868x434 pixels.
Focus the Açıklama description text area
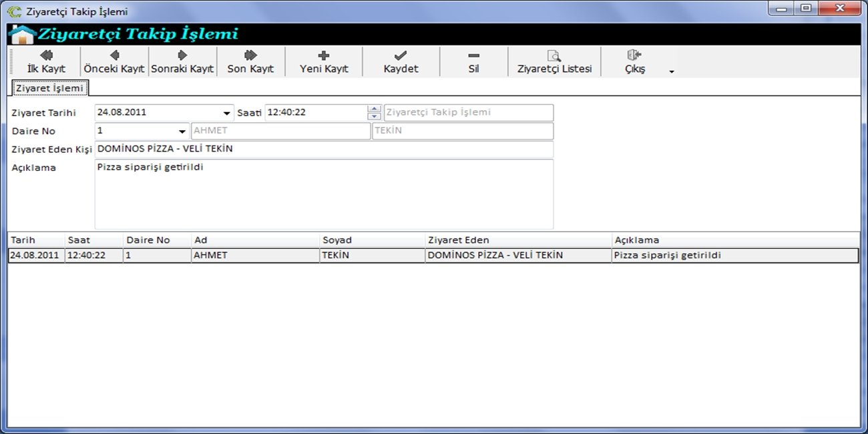pyautogui.click(x=324, y=194)
